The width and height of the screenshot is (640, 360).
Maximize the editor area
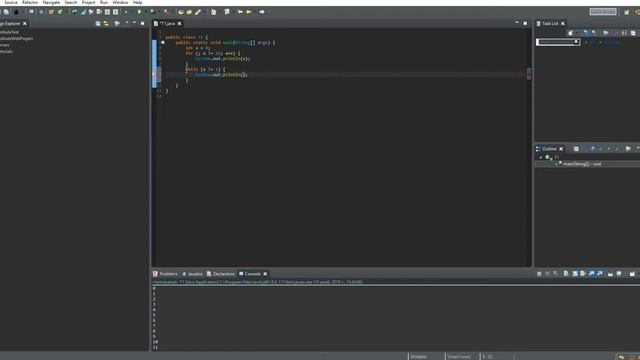point(525,24)
